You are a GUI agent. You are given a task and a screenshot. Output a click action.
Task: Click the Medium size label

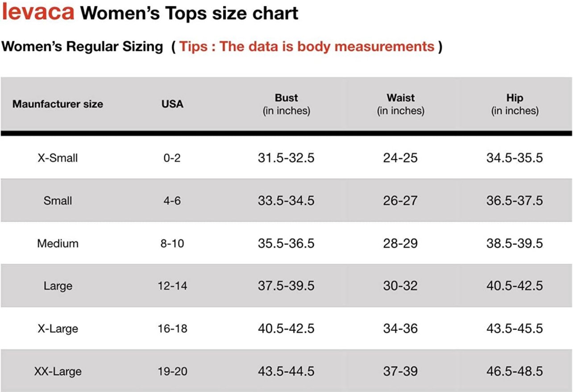(58, 243)
